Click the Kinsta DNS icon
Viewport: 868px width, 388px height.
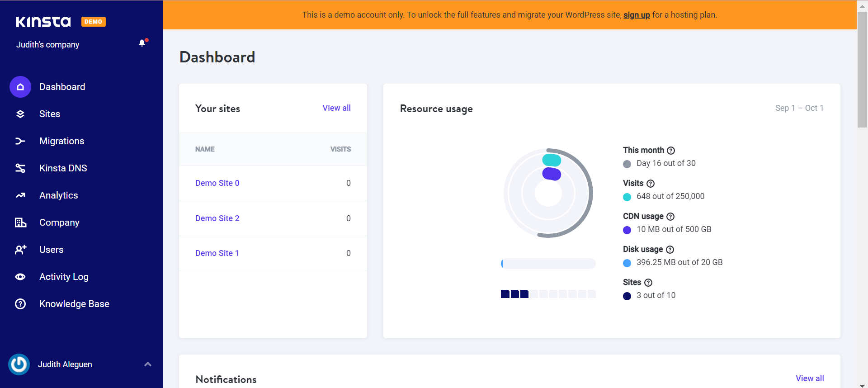(20, 168)
